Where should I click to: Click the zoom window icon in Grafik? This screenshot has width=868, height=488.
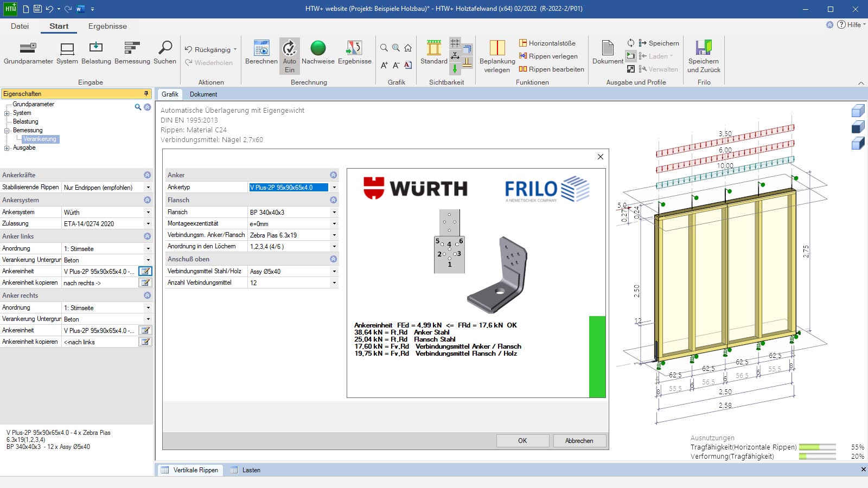click(x=396, y=48)
